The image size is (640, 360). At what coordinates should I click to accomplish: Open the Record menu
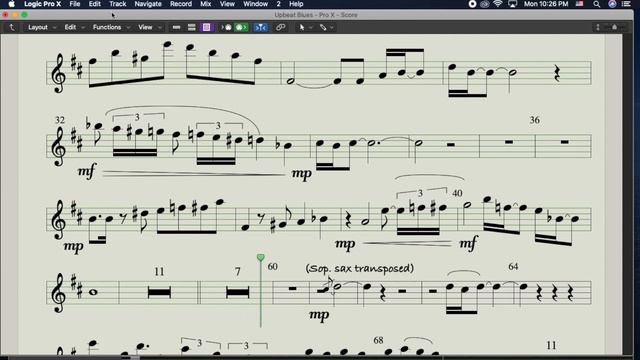pos(181,4)
